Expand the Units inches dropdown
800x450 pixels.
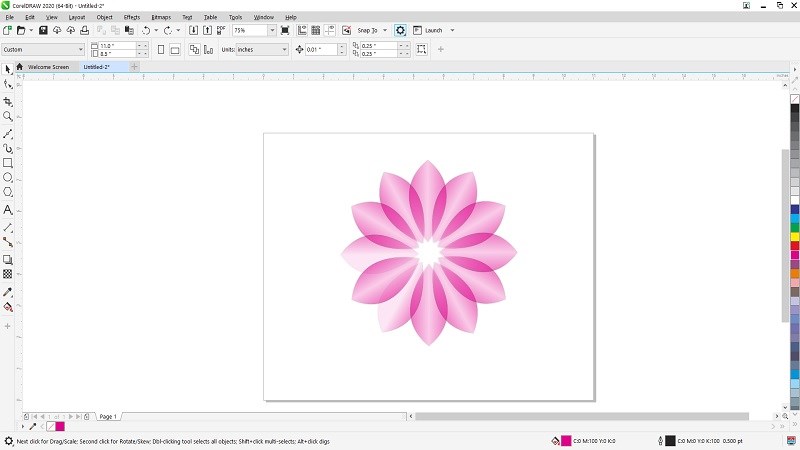click(x=284, y=49)
